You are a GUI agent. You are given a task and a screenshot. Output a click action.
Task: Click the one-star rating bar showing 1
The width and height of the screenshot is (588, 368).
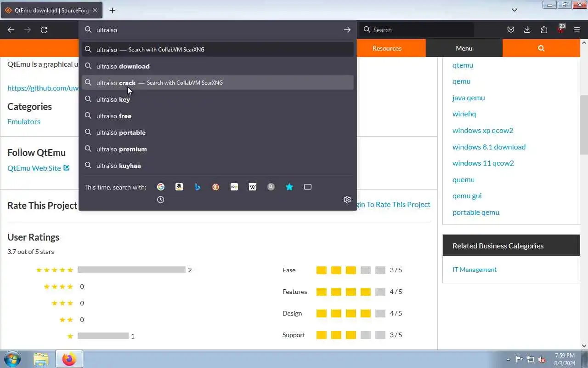[x=103, y=336]
